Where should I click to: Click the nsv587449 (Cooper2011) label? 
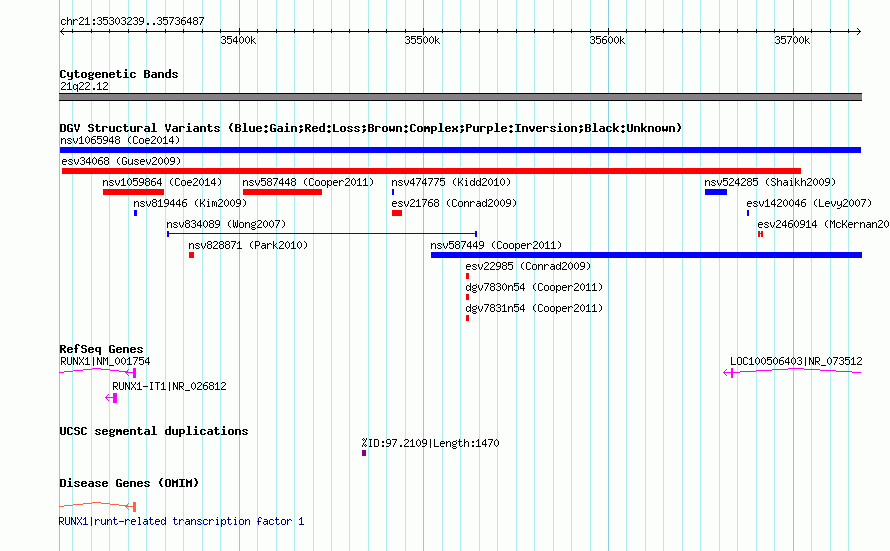[496, 245]
